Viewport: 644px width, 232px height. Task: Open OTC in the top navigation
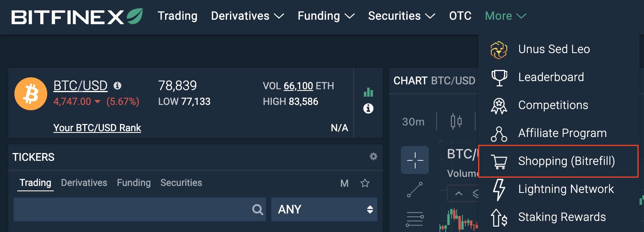[460, 16]
